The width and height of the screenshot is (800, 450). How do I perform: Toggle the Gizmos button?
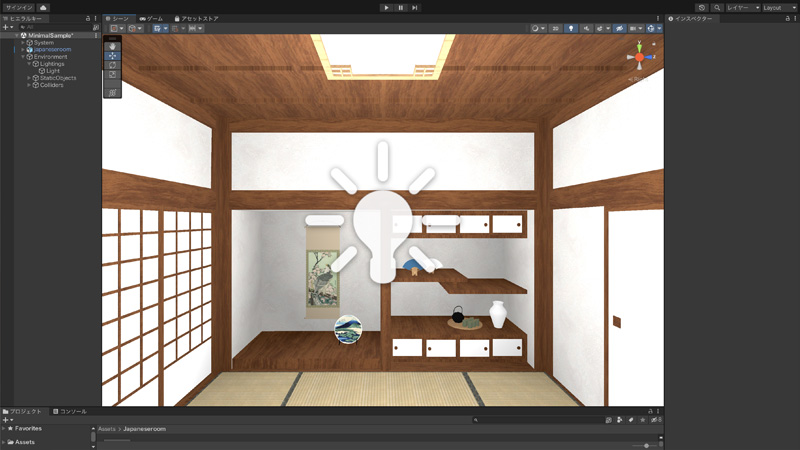coord(651,29)
